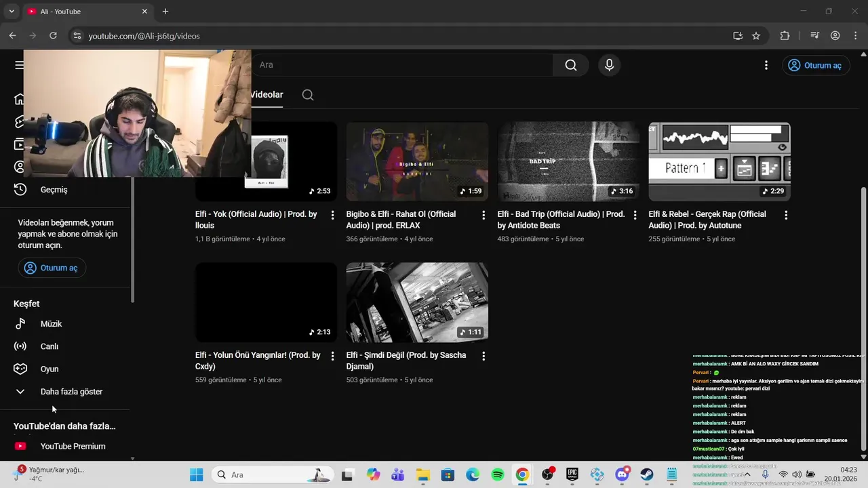
Task: Reload the page with the browser refresh icon
Action: (53, 36)
